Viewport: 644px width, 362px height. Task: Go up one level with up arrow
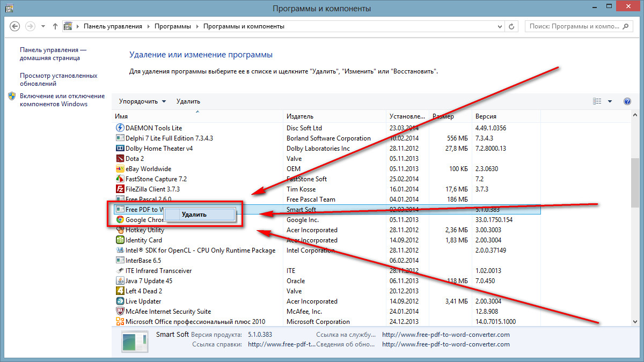[x=55, y=26]
